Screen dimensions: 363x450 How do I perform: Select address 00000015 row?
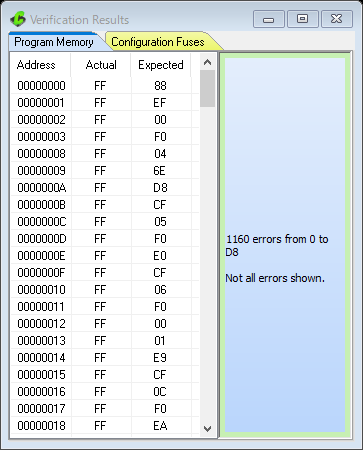(105, 375)
